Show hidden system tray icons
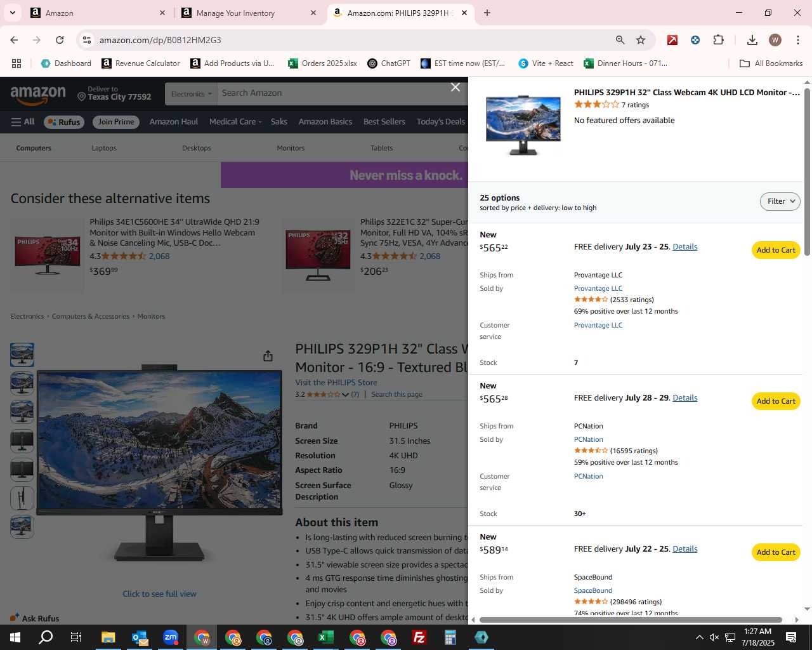812x650 pixels. [x=699, y=637]
